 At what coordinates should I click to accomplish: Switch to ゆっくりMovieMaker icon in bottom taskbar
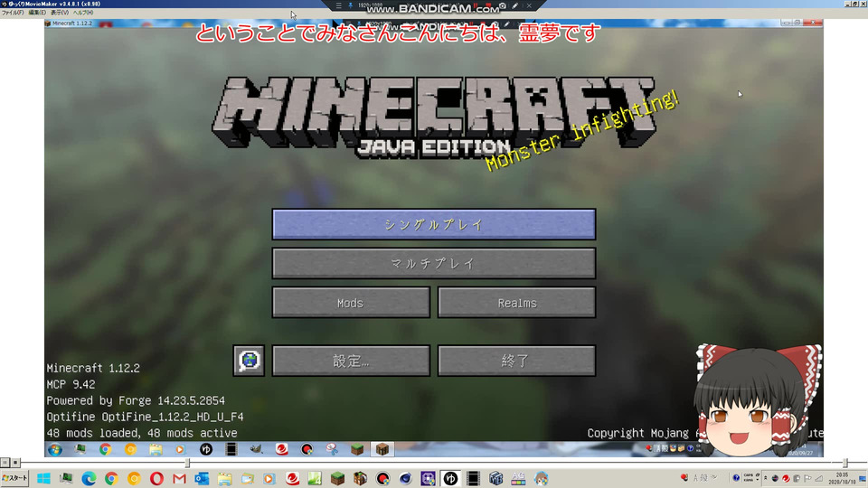(x=450, y=479)
